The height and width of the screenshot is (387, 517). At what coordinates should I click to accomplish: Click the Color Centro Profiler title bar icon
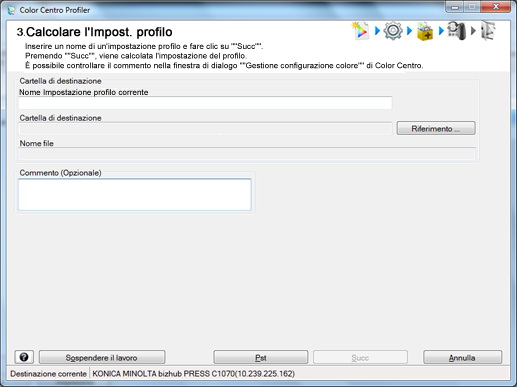(11, 10)
